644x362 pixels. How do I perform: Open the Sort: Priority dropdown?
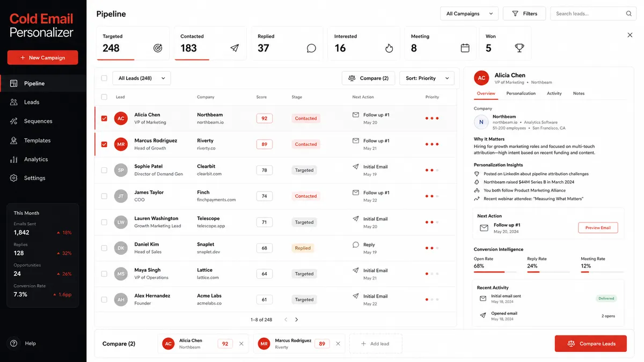(427, 78)
